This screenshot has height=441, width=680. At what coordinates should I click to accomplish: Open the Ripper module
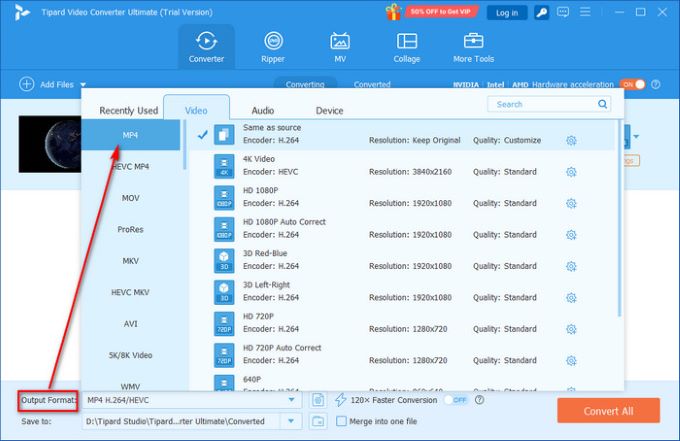273,46
